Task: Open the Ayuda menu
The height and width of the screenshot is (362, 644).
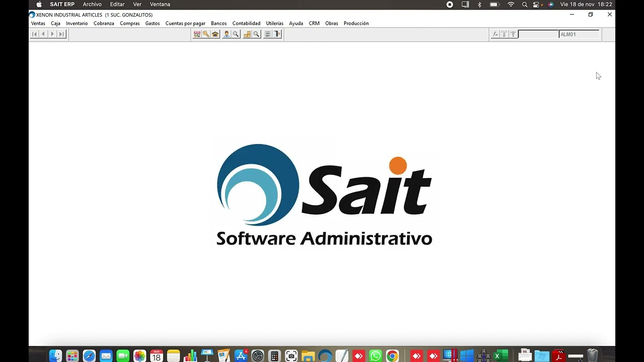Action: click(296, 23)
